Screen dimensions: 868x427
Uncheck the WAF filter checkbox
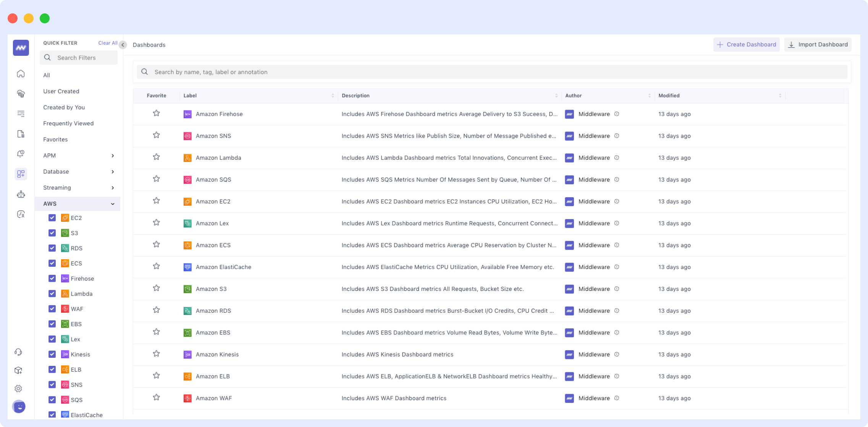point(52,309)
